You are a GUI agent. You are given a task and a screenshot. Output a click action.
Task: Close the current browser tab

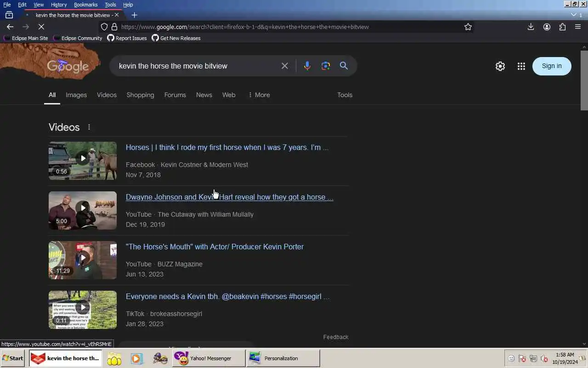pyautogui.click(x=116, y=15)
